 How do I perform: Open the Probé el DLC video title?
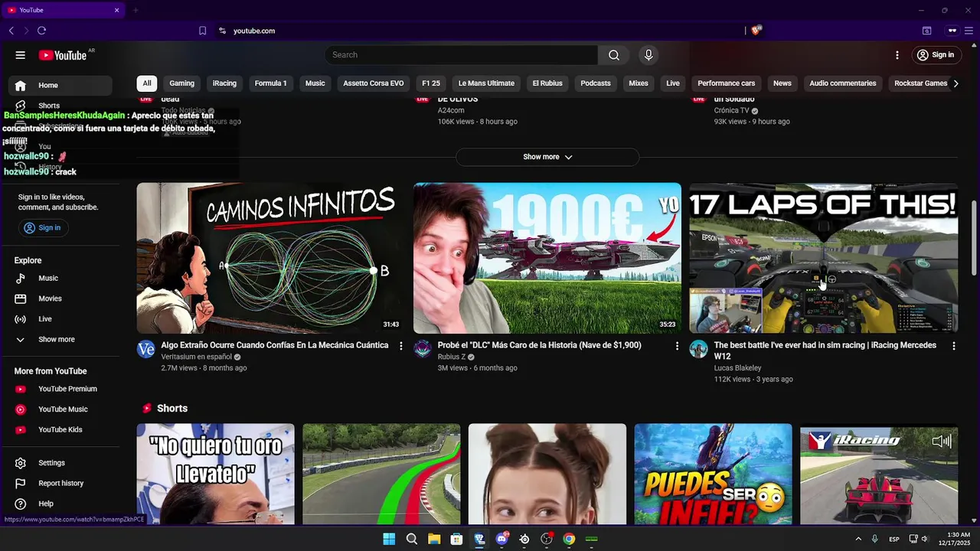pos(540,345)
